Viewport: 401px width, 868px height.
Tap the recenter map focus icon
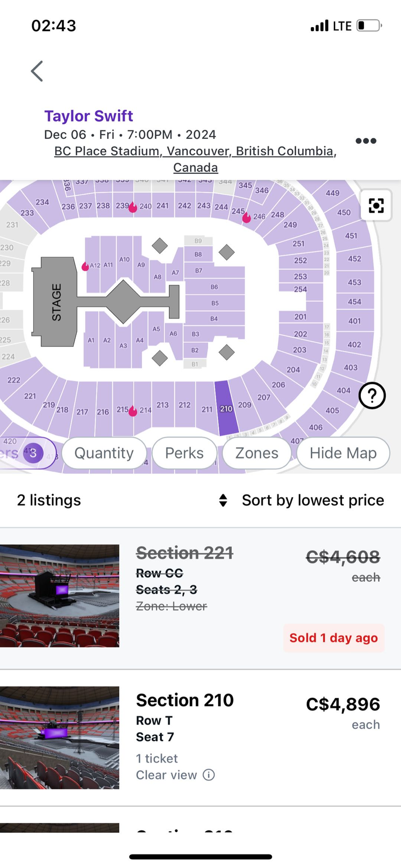point(376,205)
